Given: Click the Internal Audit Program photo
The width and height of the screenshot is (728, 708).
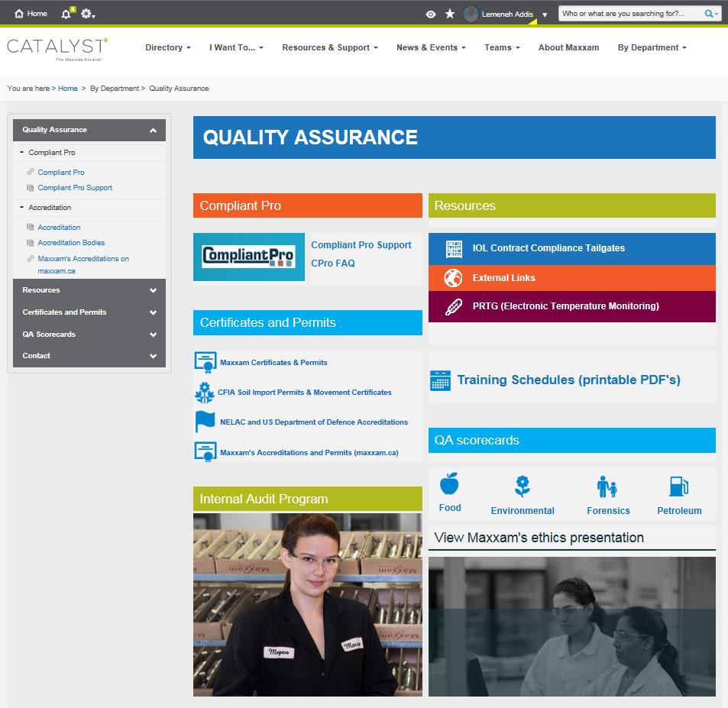Looking at the screenshot, I should (x=308, y=604).
